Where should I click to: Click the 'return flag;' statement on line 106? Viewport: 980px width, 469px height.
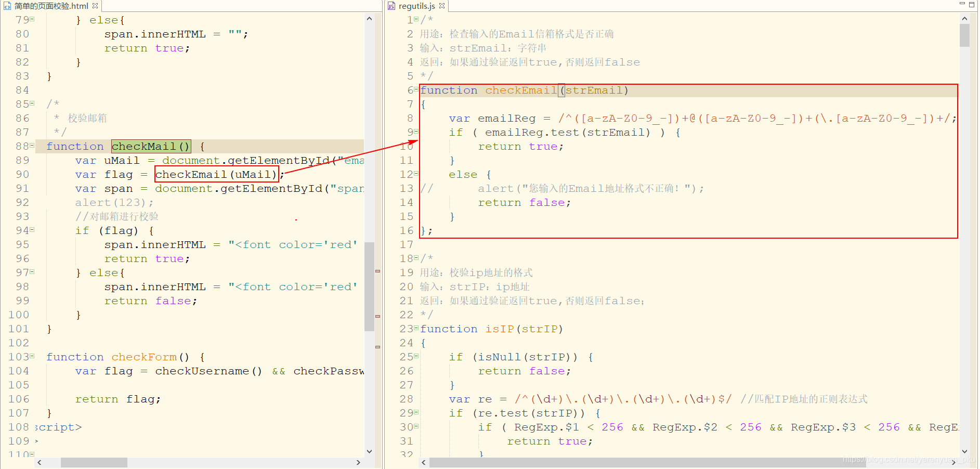point(118,399)
